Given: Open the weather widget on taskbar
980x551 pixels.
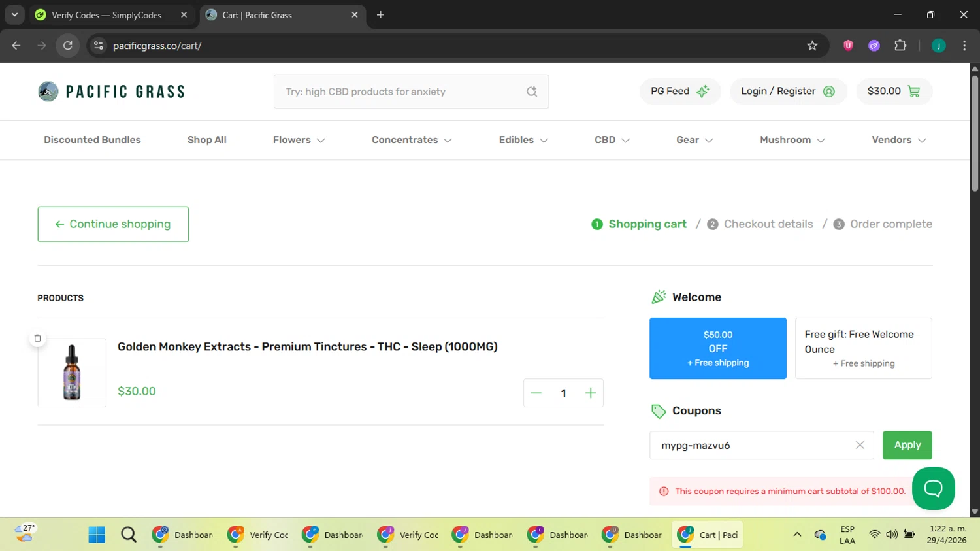Looking at the screenshot, I should pos(25,533).
